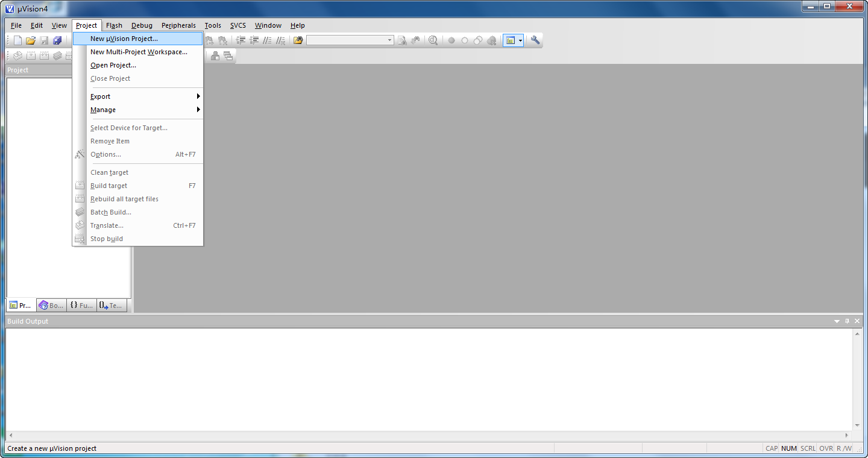Click the Find in Files binoculars icon
The image size is (868, 458).
pos(298,40)
